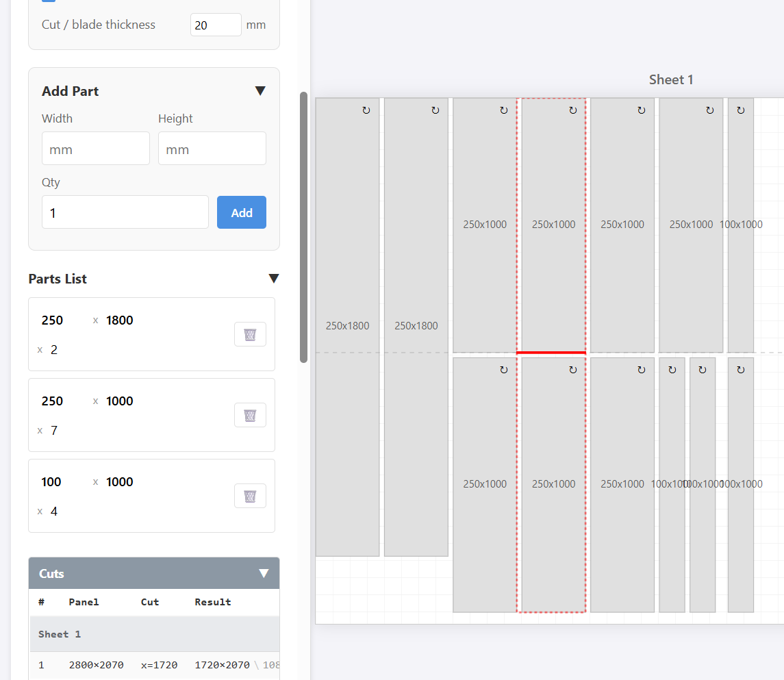Click the blade thickness field
The width and height of the screenshot is (784, 680).
click(216, 25)
